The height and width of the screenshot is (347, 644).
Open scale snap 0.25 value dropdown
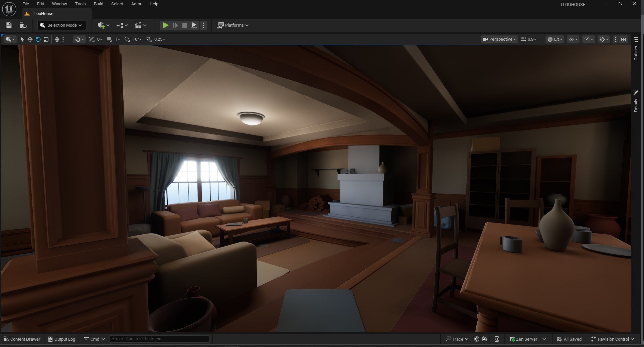160,39
